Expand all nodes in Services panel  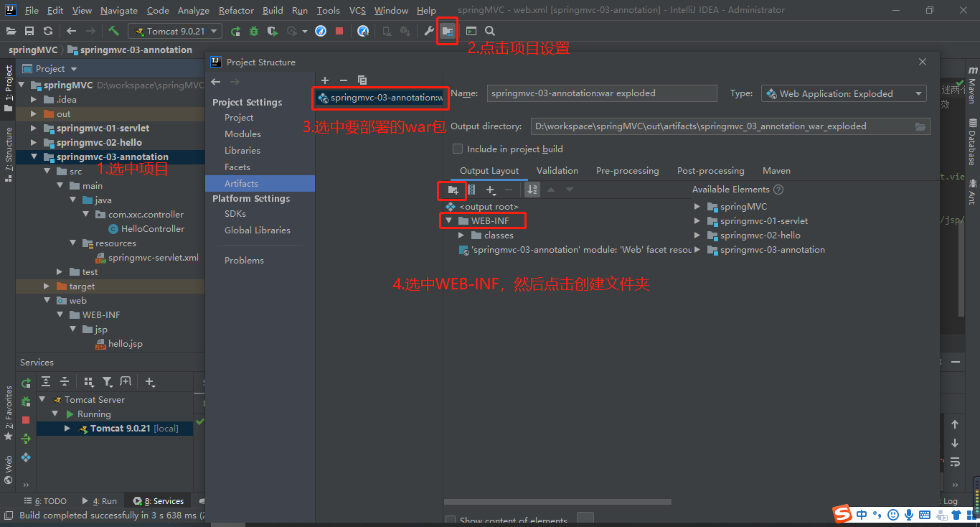point(46,381)
